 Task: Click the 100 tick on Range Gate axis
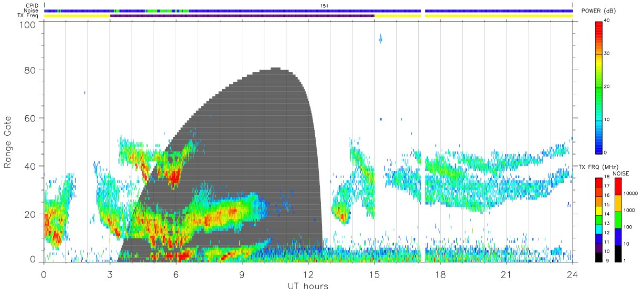pos(28,25)
